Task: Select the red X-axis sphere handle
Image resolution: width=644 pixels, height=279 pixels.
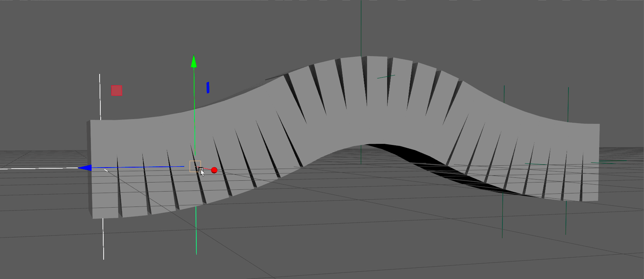Action: point(214,170)
